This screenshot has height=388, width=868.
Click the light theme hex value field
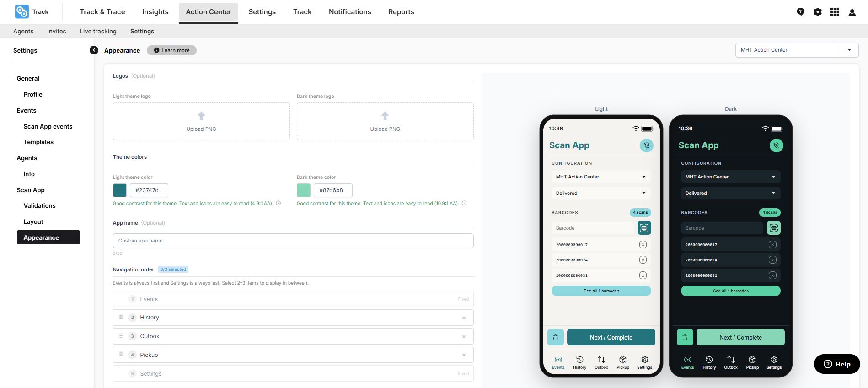(x=149, y=190)
